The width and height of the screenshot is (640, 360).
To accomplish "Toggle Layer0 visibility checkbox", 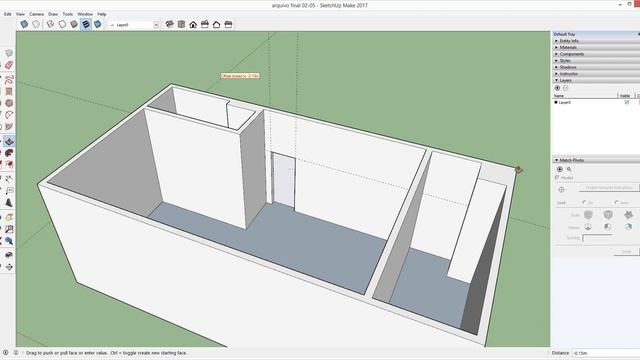I will pyautogui.click(x=627, y=102).
